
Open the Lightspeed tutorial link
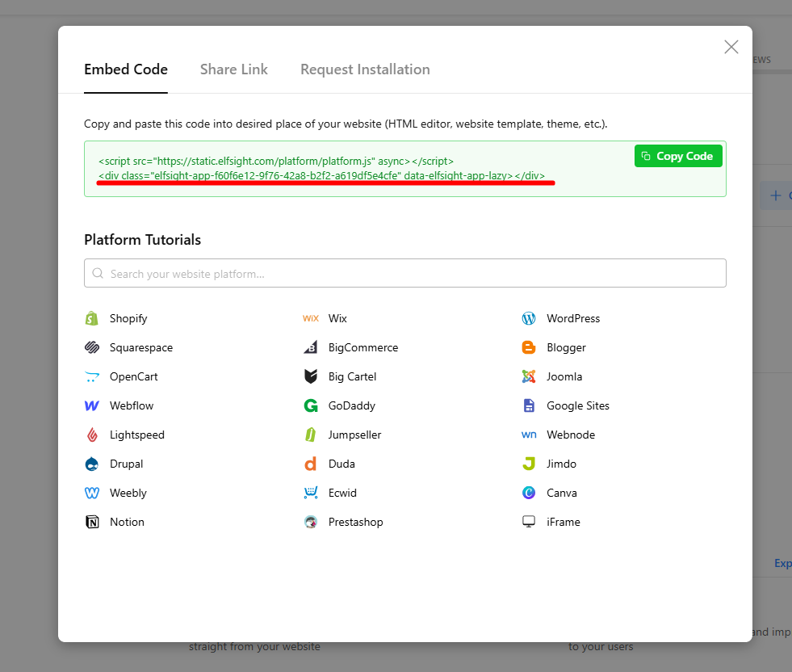coord(137,435)
